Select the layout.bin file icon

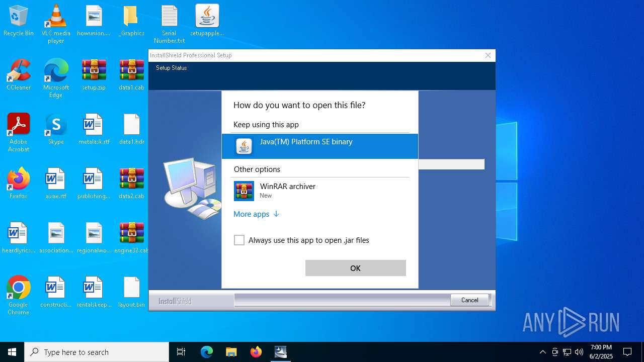click(x=131, y=293)
